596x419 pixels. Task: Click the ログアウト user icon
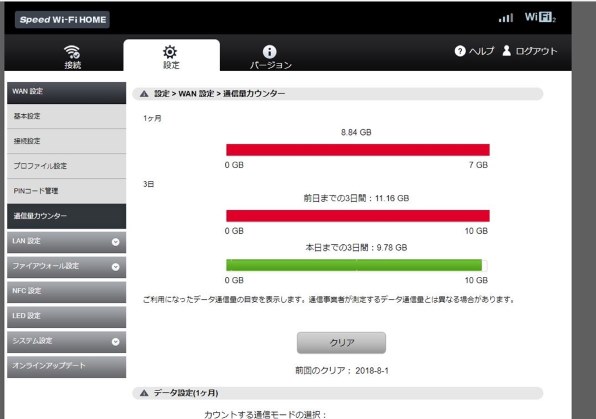(506, 51)
